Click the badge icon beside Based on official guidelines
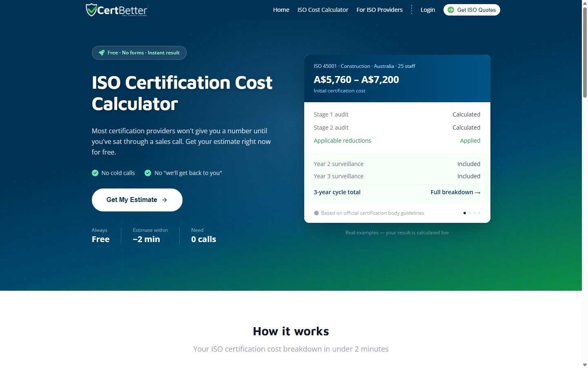 tap(316, 213)
